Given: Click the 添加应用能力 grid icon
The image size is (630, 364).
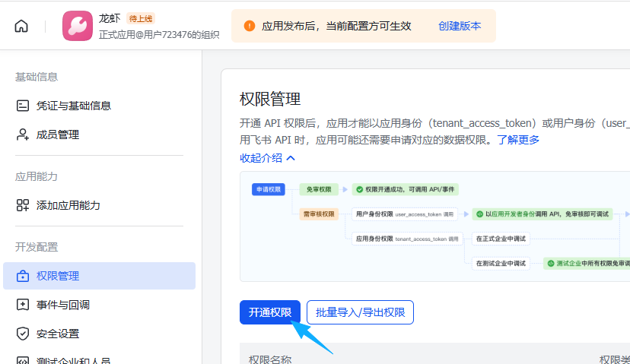Looking at the screenshot, I should (23, 205).
